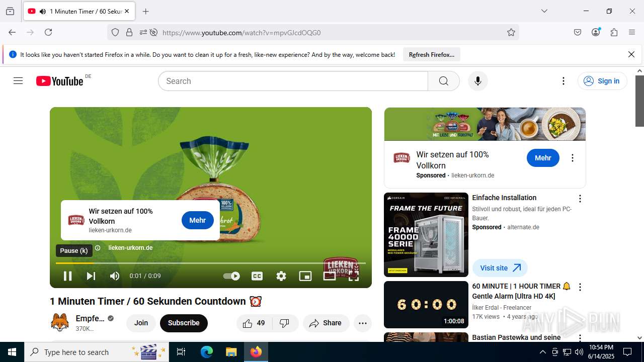This screenshot has height=362, width=644.
Task: Activate the miniplayer icon
Action: [305, 276]
